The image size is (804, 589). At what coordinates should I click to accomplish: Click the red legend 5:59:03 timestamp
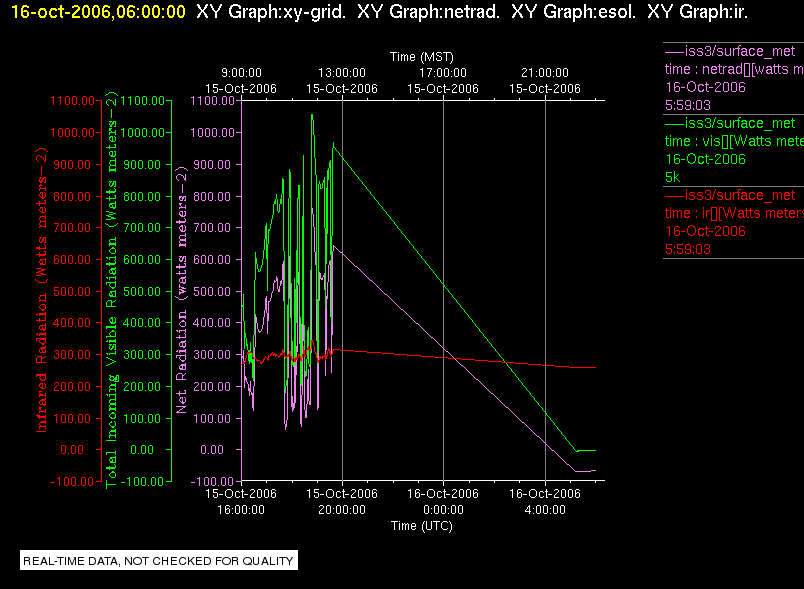[688, 249]
